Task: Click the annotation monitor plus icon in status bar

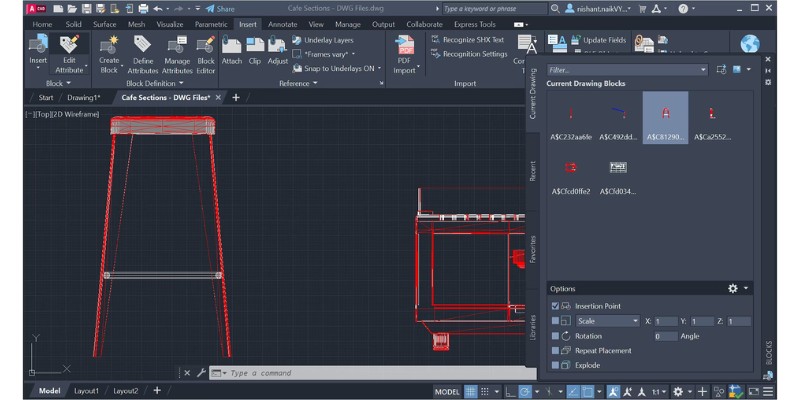Action: tap(703, 392)
